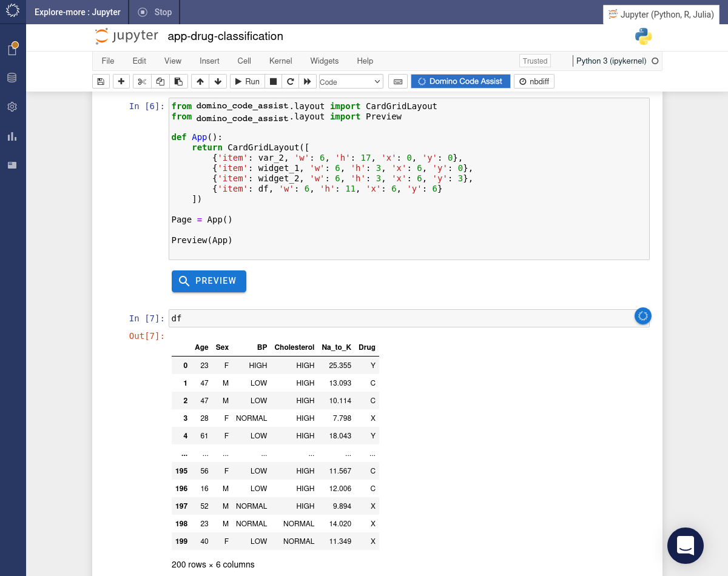Screen dimensions: 728x576
Task: Click row index 195 in the table
Action: 181,471
